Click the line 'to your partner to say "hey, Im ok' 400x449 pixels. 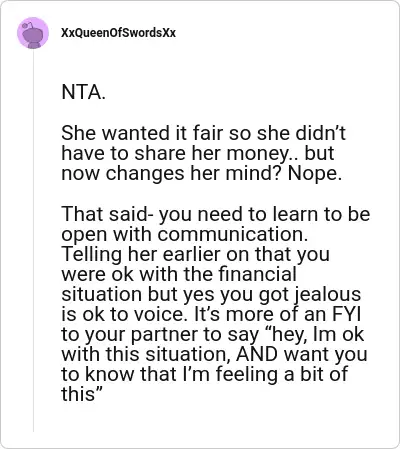click(212, 334)
